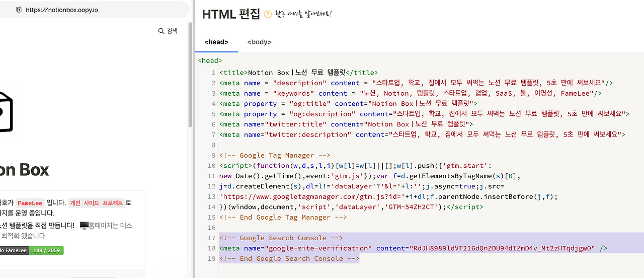Click the j=d.createElement(s) code line
This screenshot has width=644, height=278.
362,186
